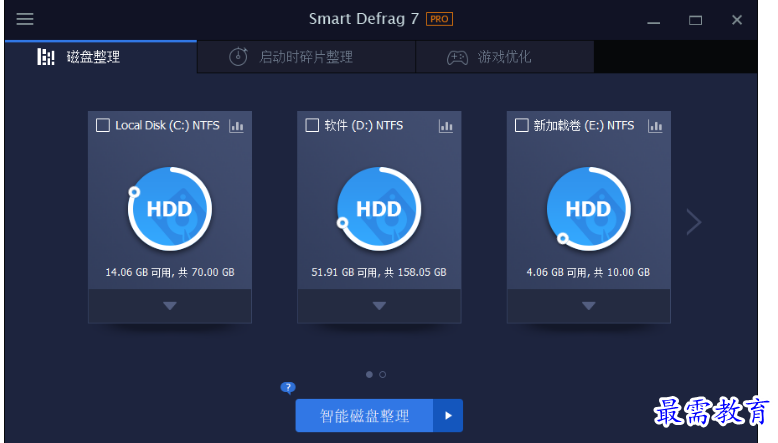The width and height of the screenshot is (778, 443).
Task: Open the 启动时碎片整理 tab
Action: (306, 57)
